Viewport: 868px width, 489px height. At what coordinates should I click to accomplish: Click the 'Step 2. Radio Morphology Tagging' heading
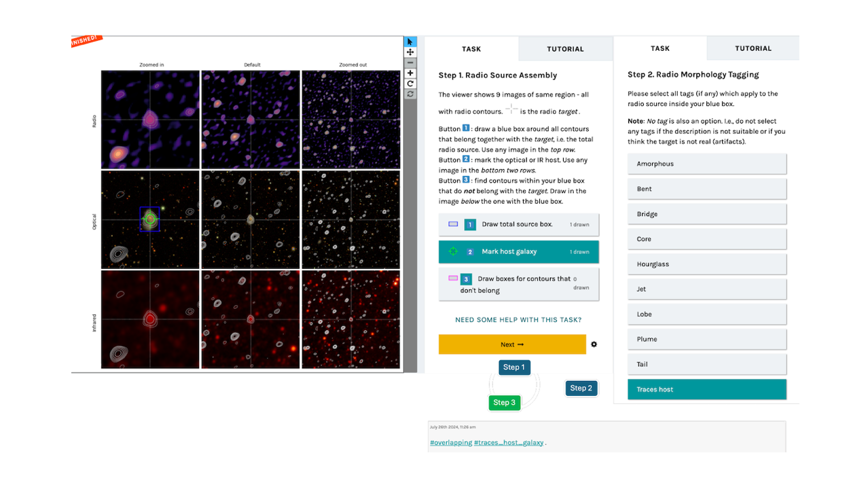(693, 75)
